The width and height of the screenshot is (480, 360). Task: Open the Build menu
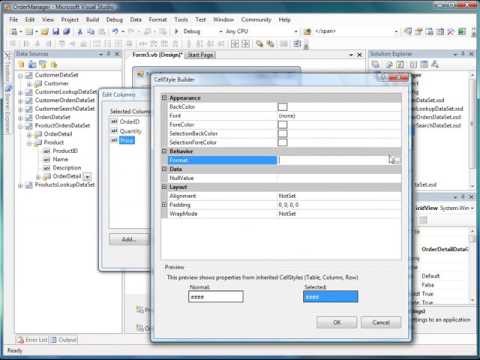click(92, 20)
